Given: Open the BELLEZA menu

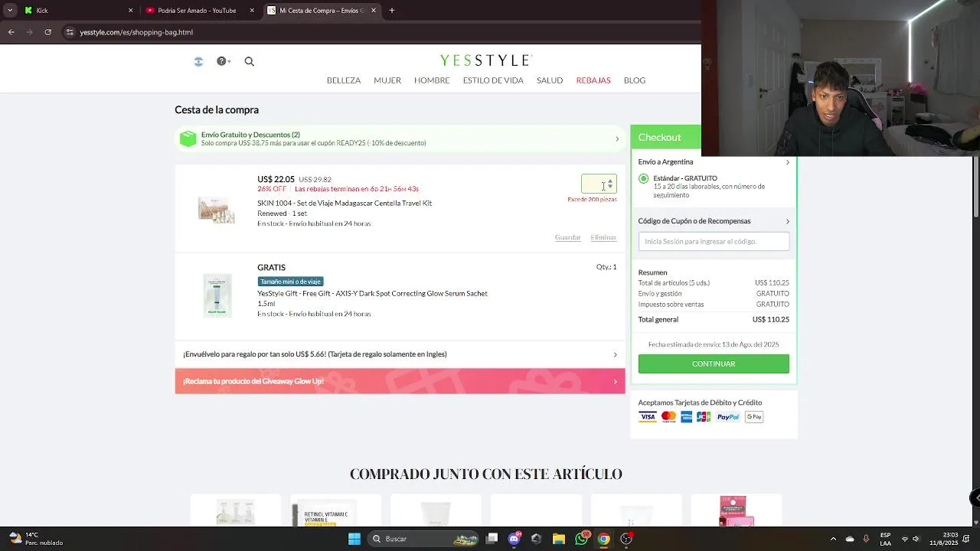Looking at the screenshot, I should (x=344, y=80).
